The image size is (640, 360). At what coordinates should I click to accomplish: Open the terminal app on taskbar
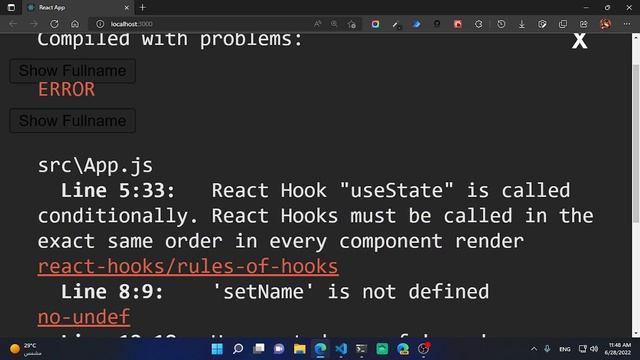click(362, 349)
